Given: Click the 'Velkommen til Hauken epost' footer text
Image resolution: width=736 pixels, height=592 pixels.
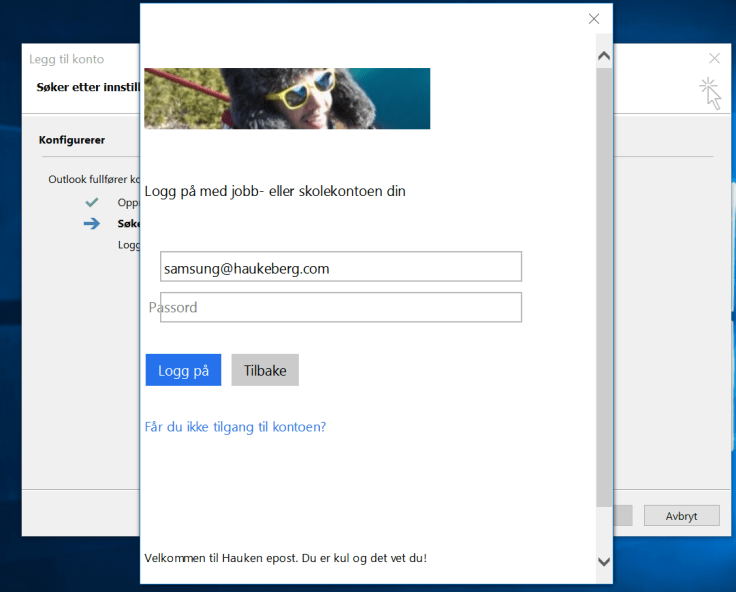Looking at the screenshot, I should pos(285,558).
